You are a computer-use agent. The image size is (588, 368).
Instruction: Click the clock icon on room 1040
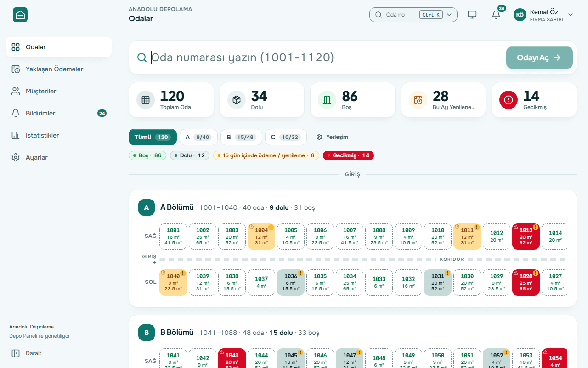pos(163,273)
